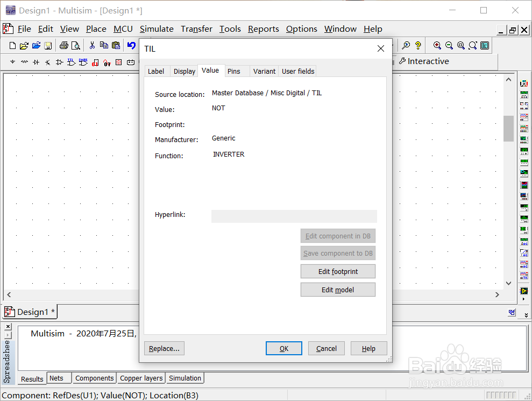Place a Source component
This screenshot has height=401, width=532.
(12, 62)
